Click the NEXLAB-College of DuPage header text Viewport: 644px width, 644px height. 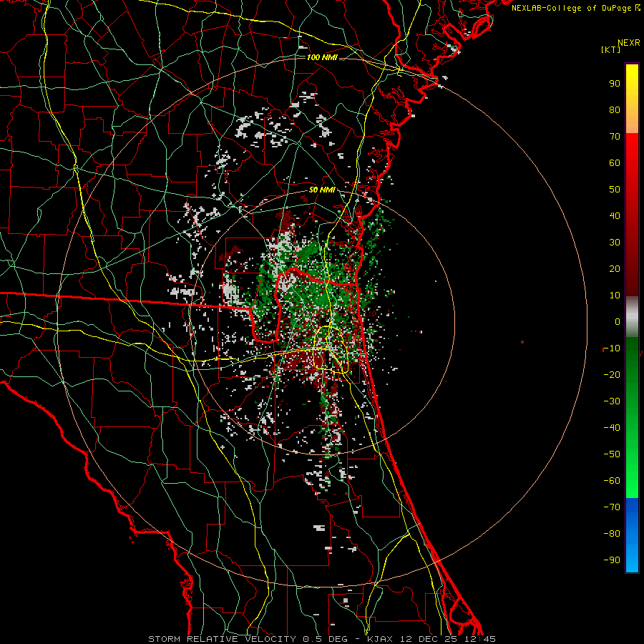point(575,8)
